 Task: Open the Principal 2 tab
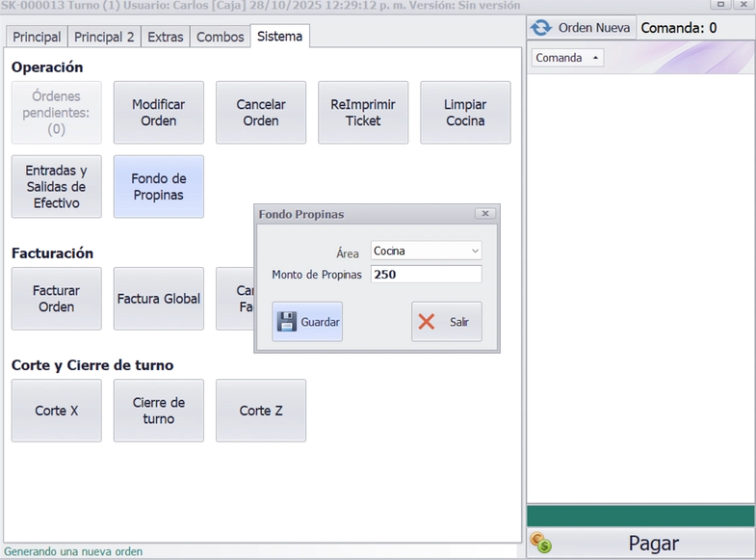coord(104,38)
